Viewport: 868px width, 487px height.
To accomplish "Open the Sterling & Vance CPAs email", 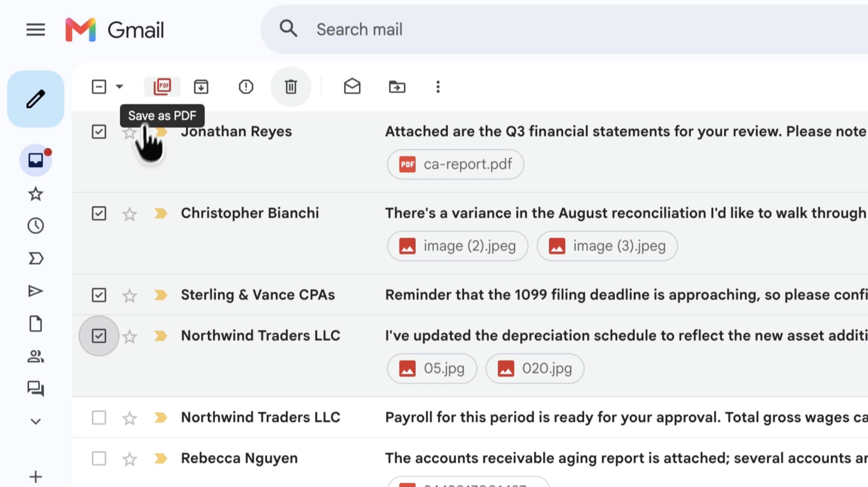I will click(258, 295).
